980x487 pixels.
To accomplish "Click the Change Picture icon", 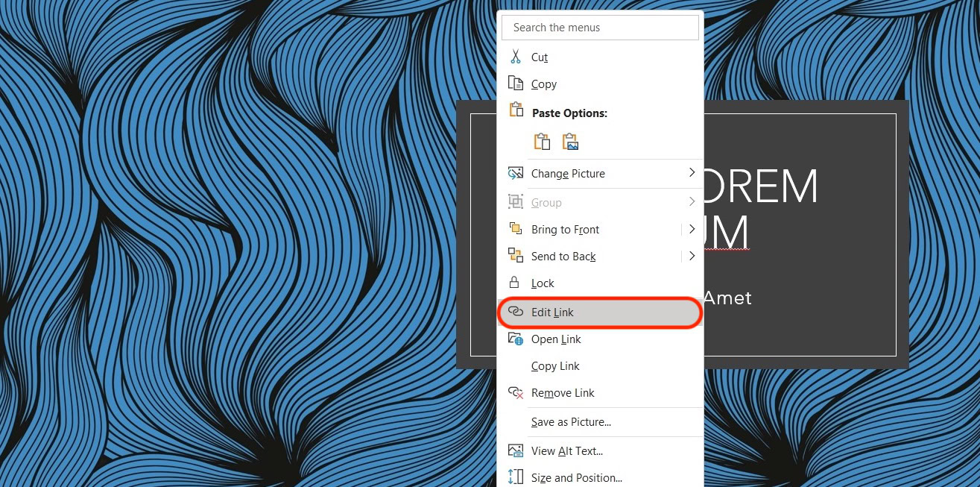I will click(515, 173).
